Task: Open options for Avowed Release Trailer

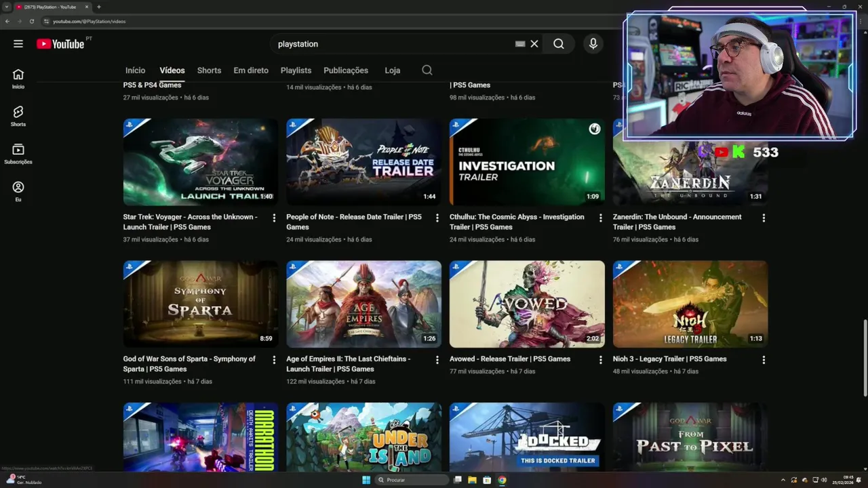Action: coord(600,360)
